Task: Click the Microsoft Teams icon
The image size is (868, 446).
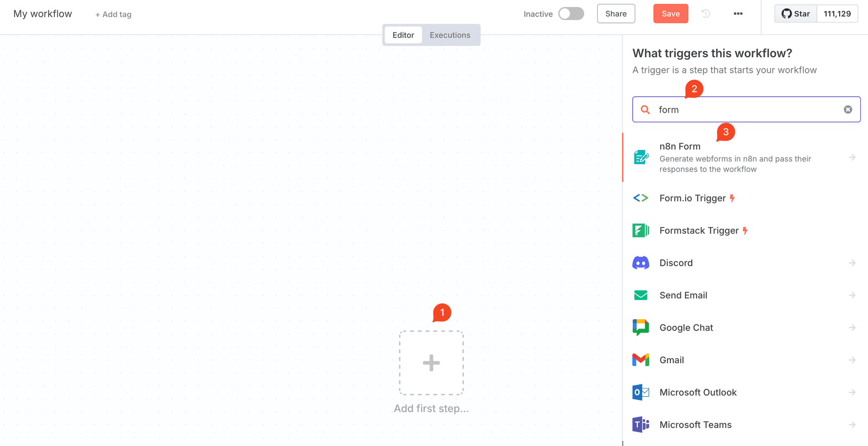Action: pyautogui.click(x=641, y=424)
